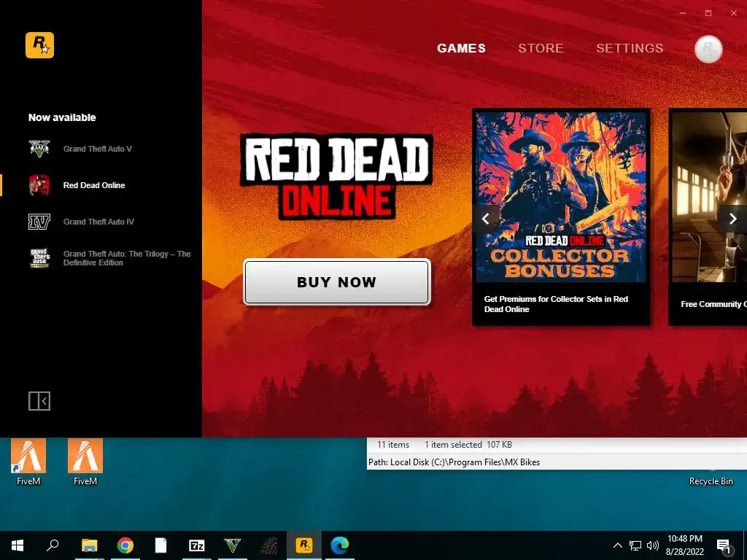Click the Rockstar Games logo icon
This screenshot has width=747, height=560.
39,45
